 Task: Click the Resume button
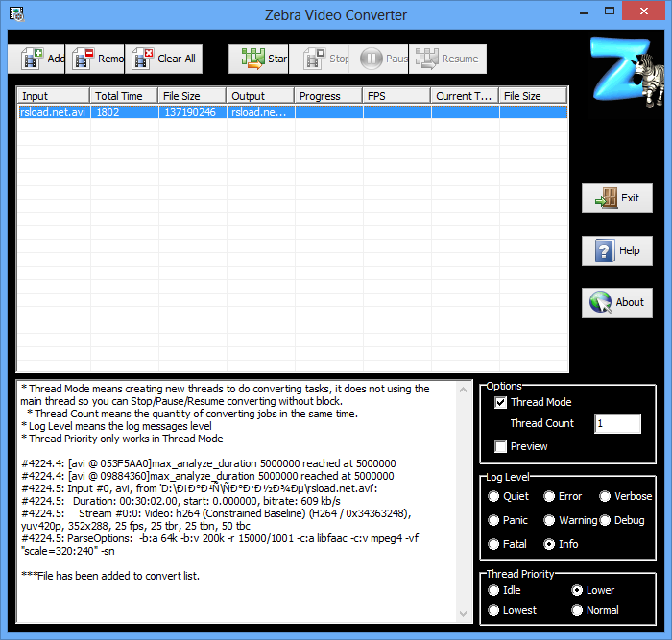(x=448, y=59)
